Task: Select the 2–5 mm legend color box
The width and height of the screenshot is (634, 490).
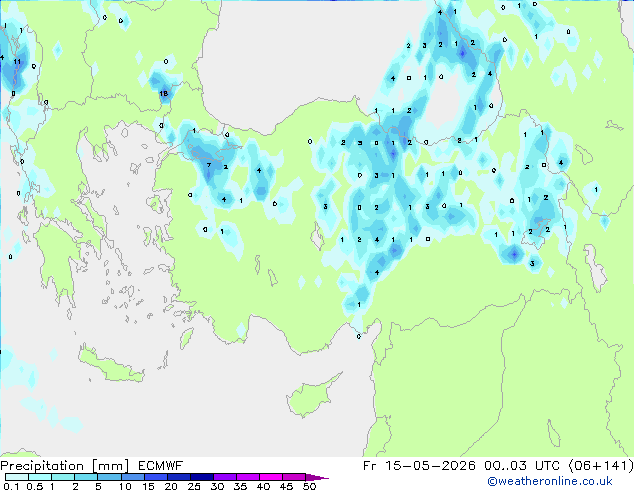Action: pyautogui.click(x=86, y=477)
